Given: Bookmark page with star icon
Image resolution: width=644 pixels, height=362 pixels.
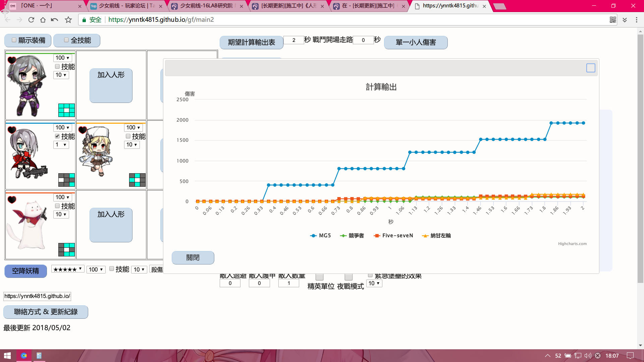Looking at the screenshot, I should 68,20.
